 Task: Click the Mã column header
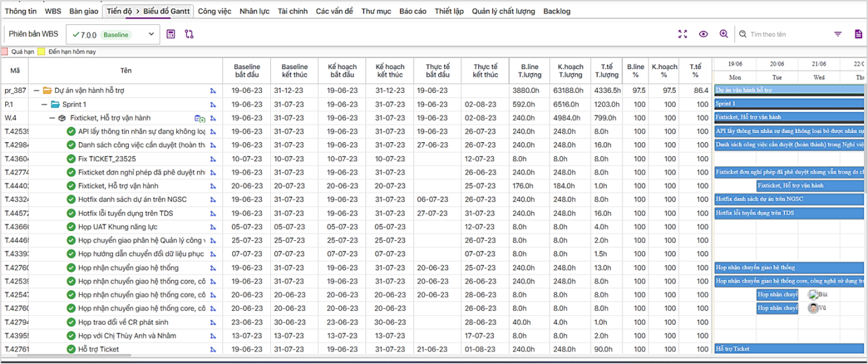(x=14, y=70)
